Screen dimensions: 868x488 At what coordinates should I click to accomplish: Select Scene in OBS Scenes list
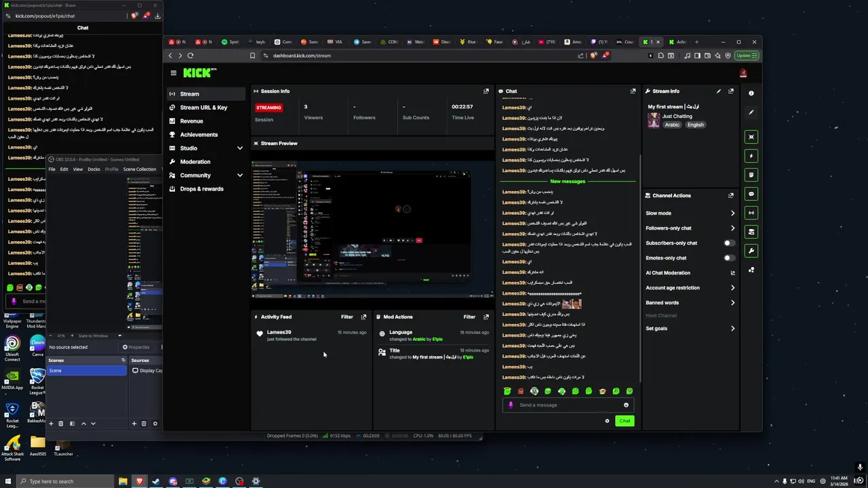(86, 371)
